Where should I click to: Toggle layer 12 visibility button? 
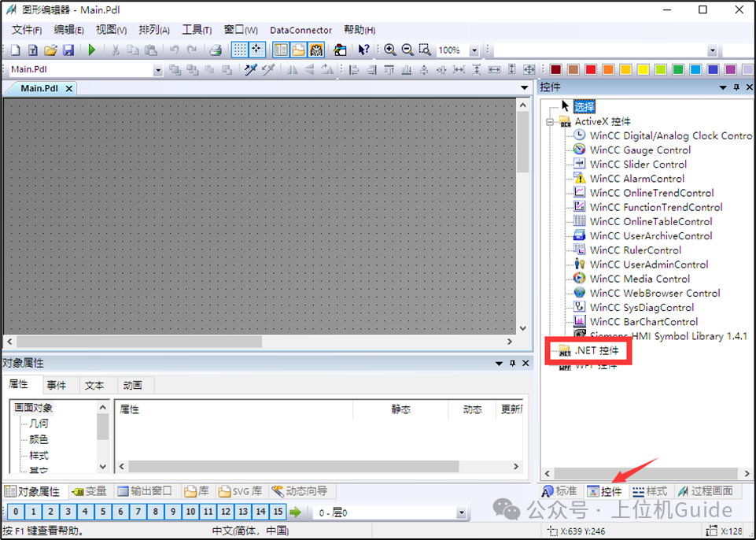coord(226,512)
